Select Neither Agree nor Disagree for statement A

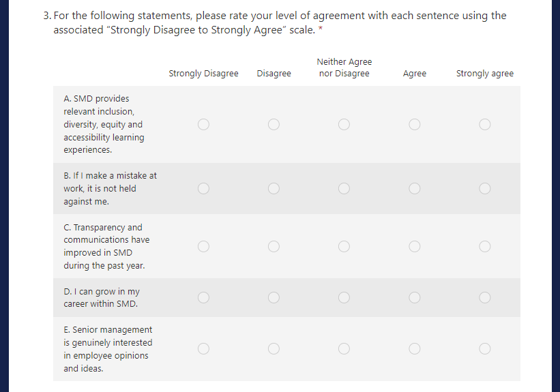[x=344, y=124]
